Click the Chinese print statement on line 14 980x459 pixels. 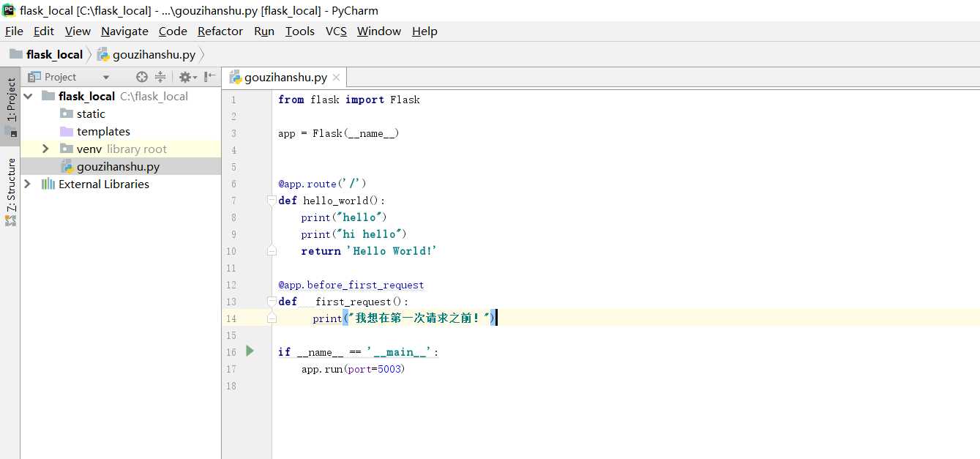tap(405, 318)
